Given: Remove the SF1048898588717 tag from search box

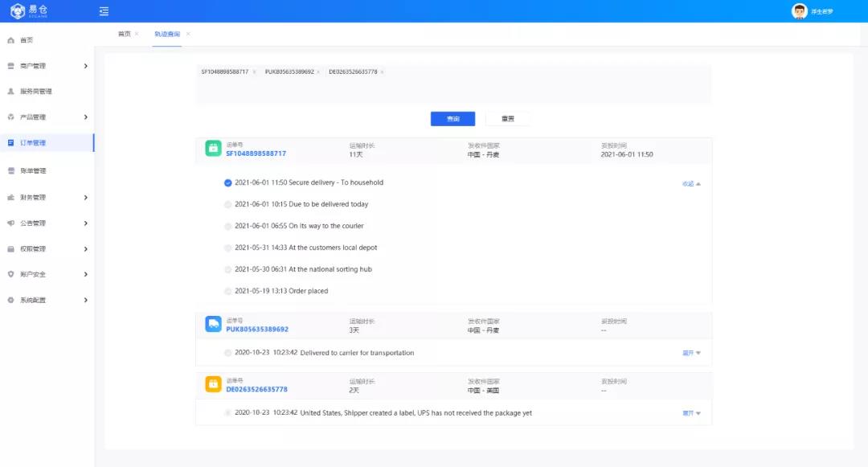Looking at the screenshot, I should coord(254,72).
